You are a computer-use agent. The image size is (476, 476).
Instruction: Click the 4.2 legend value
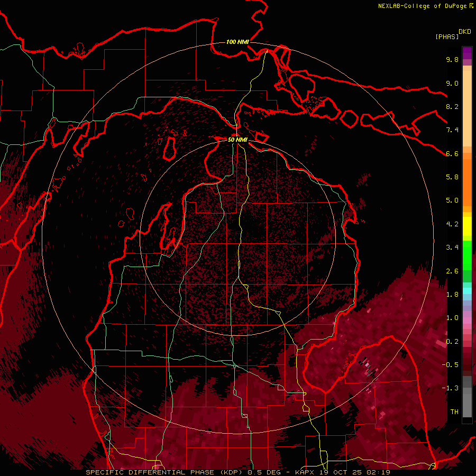pyautogui.click(x=452, y=224)
